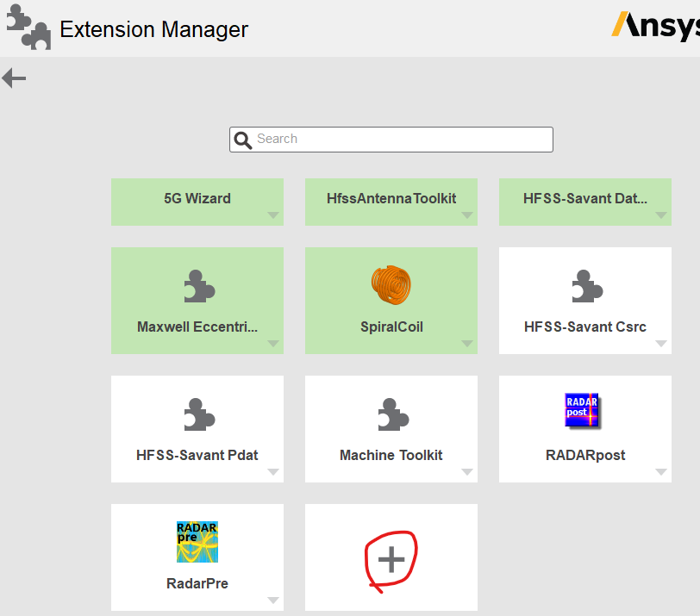700x616 pixels.
Task: Expand the RADARpost dropdown arrow
Action: click(x=661, y=472)
